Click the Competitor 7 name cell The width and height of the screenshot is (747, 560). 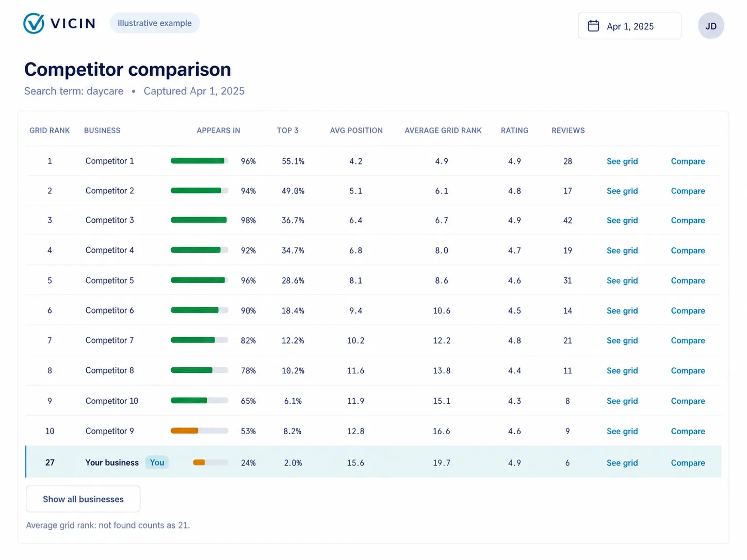[109, 340]
